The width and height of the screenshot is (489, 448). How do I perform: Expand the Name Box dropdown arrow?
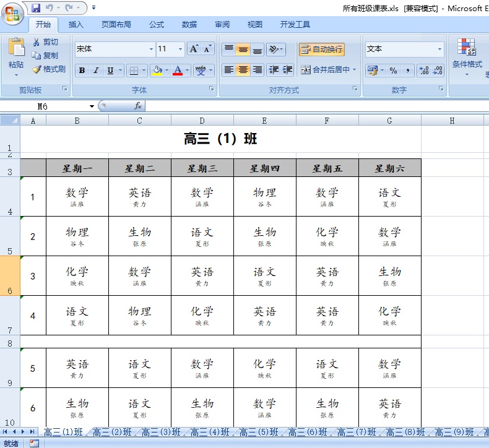pyautogui.click(x=92, y=106)
